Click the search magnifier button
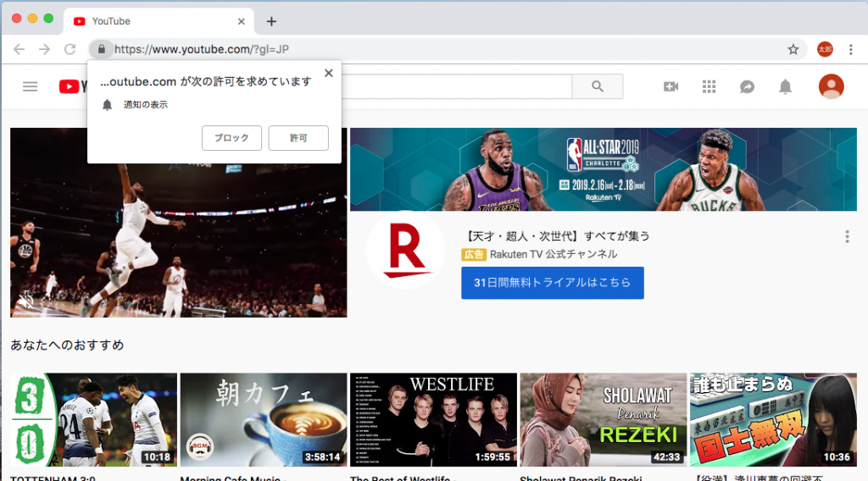Image resolution: width=868 pixels, height=481 pixels. (598, 86)
